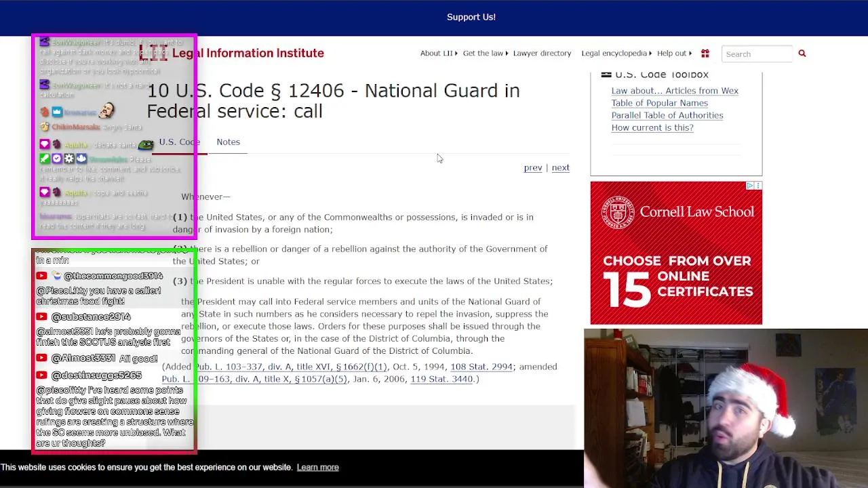
Task: Go to the prev section link
Action: [533, 167]
